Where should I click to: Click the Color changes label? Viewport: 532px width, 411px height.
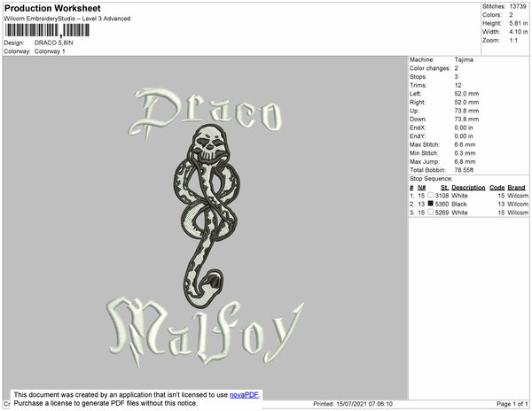tap(430, 68)
